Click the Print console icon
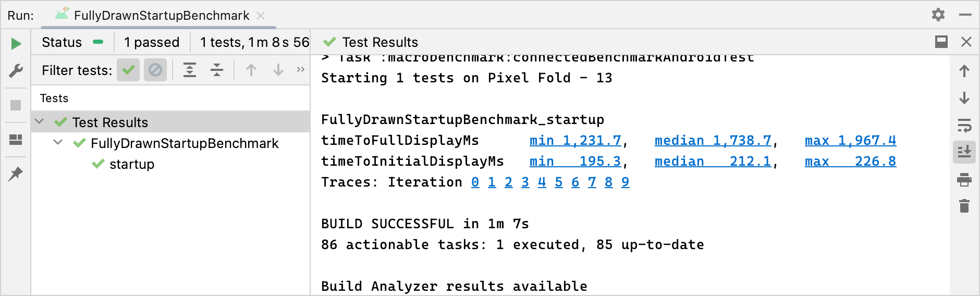The height and width of the screenshot is (296, 980). [x=964, y=180]
